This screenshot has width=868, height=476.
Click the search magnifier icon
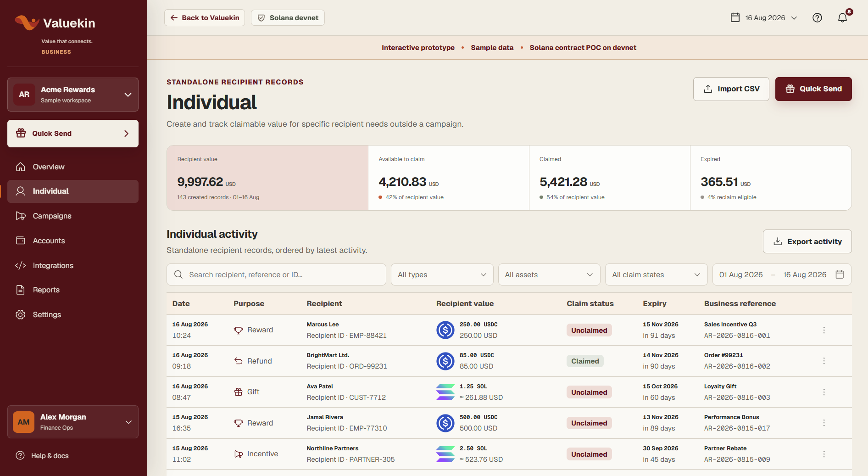coord(178,274)
